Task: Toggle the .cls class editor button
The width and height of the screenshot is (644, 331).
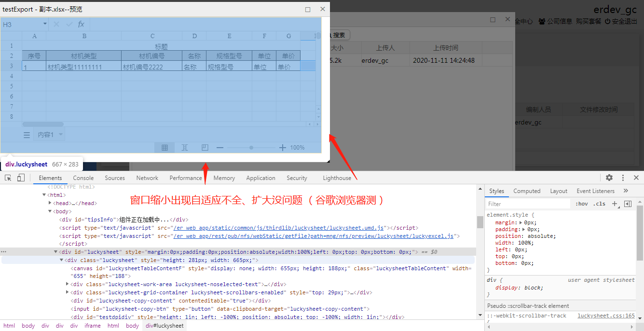Action: click(x=600, y=204)
